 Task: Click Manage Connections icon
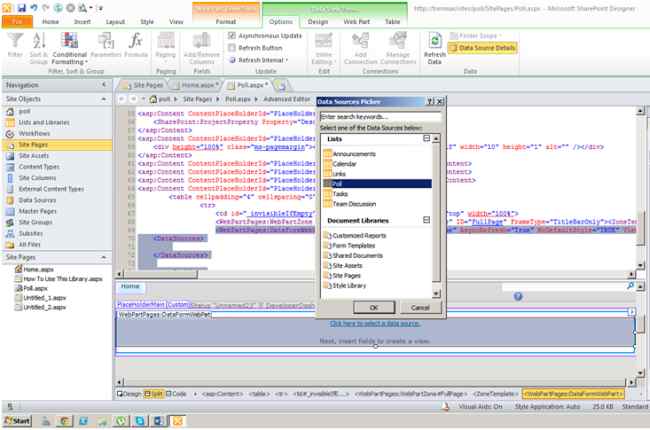pyautogui.click(x=398, y=48)
